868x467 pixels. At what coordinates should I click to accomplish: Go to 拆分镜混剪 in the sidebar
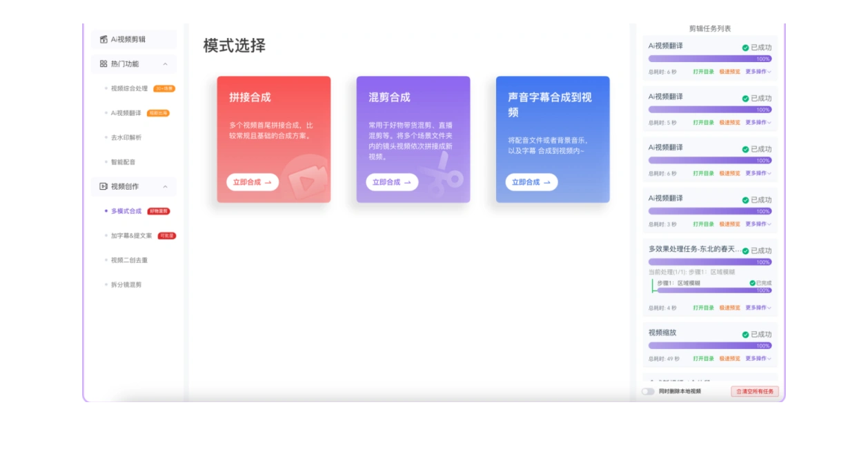click(126, 284)
